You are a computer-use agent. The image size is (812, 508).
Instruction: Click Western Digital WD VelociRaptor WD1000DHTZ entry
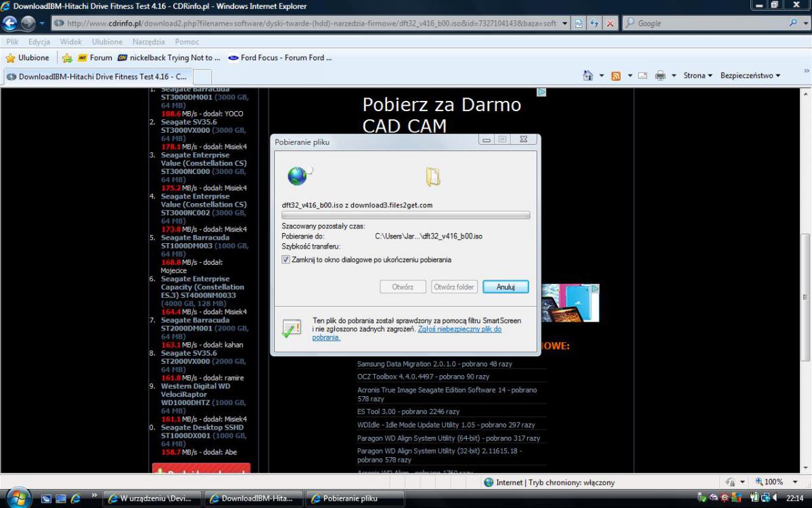pyautogui.click(x=203, y=398)
